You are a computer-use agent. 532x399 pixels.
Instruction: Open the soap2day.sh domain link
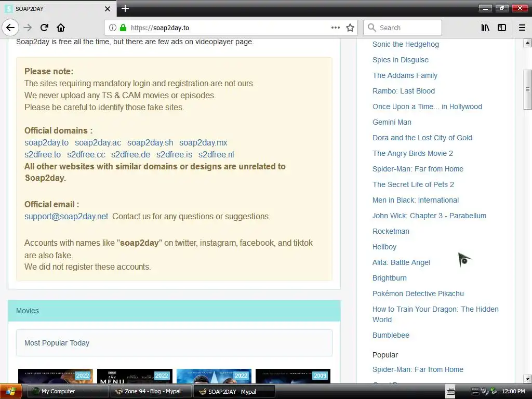[x=150, y=142]
